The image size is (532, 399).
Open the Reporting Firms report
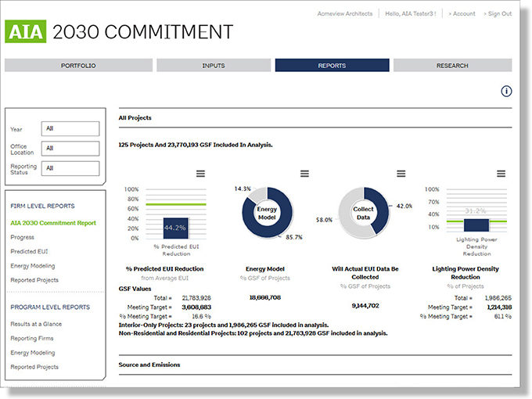32,338
